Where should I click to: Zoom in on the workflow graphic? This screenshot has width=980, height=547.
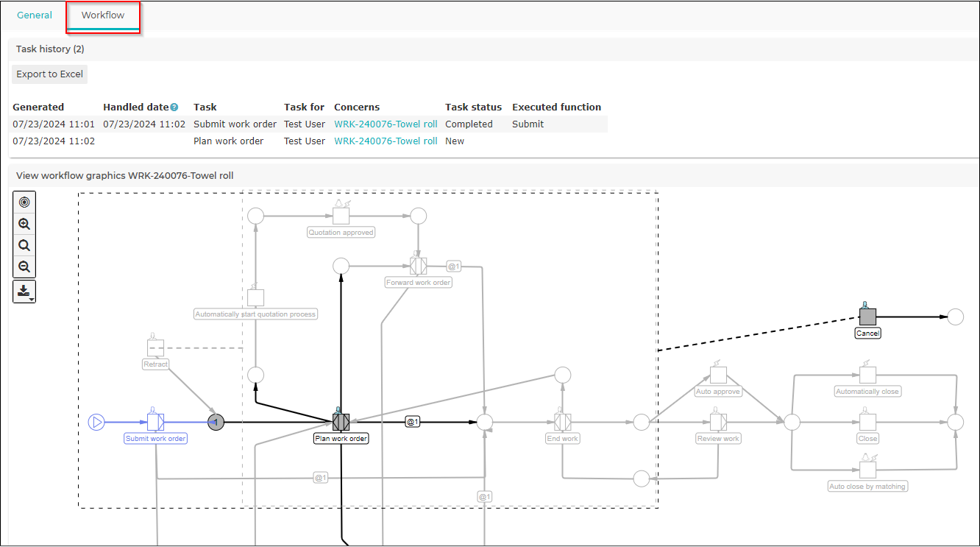[x=24, y=225]
